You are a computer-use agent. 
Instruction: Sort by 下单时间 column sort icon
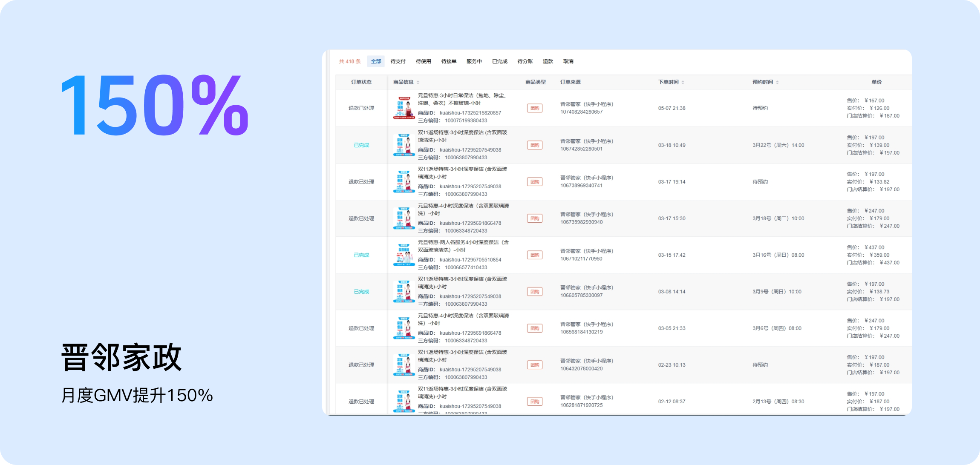pyautogui.click(x=683, y=82)
